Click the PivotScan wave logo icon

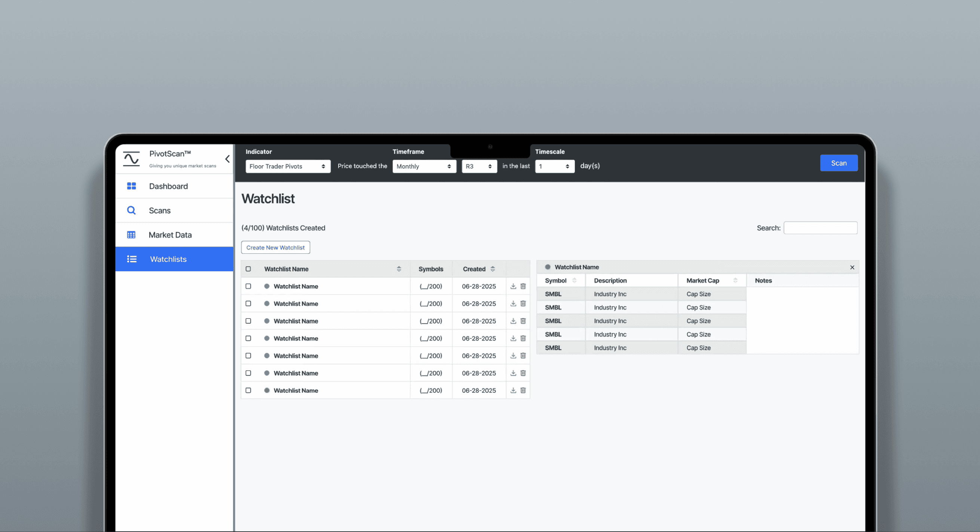click(x=131, y=159)
